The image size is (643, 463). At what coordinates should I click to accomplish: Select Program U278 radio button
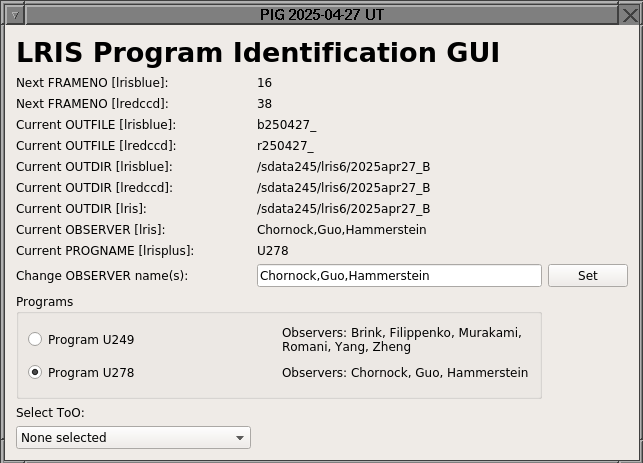(x=35, y=372)
